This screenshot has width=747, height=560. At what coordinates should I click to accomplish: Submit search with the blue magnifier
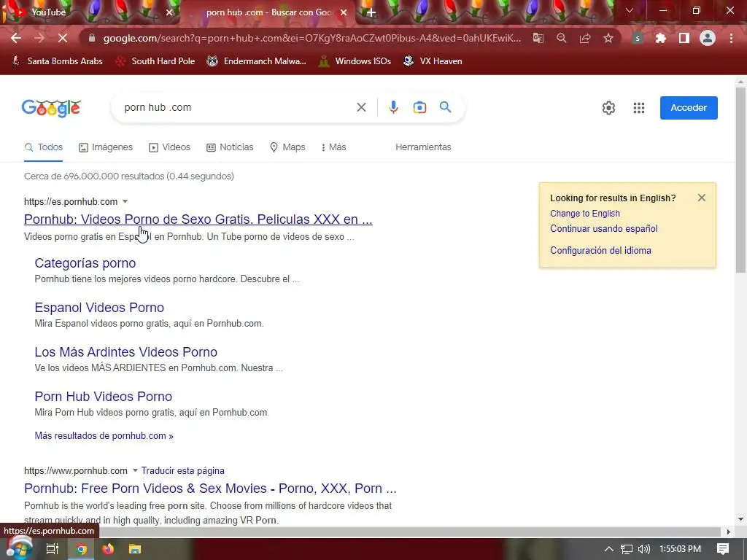click(x=446, y=107)
